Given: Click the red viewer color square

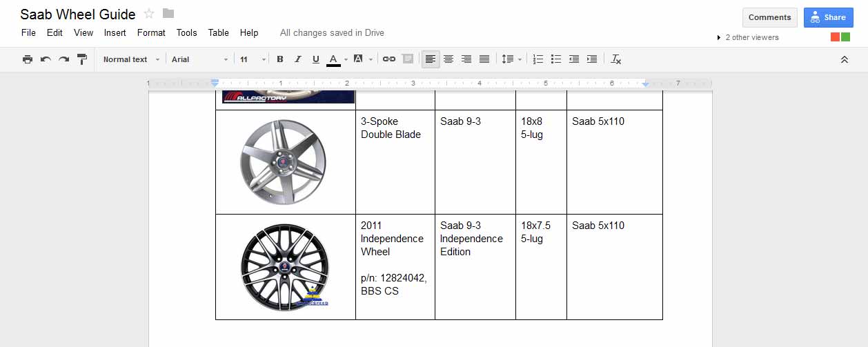Looking at the screenshot, I should [836, 37].
